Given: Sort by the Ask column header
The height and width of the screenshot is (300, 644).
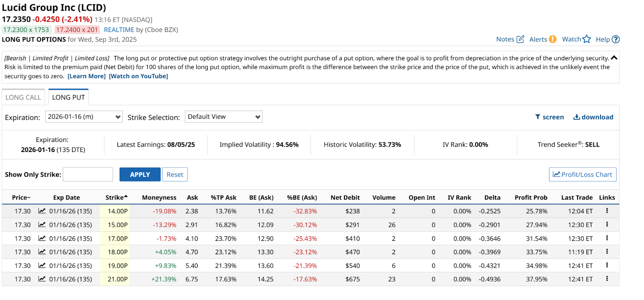Looking at the screenshot, I should click(x=192, y=197).
